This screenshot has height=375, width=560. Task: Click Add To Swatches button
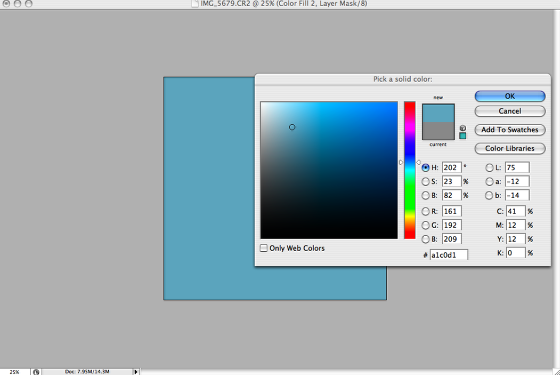tap(510, 130)
